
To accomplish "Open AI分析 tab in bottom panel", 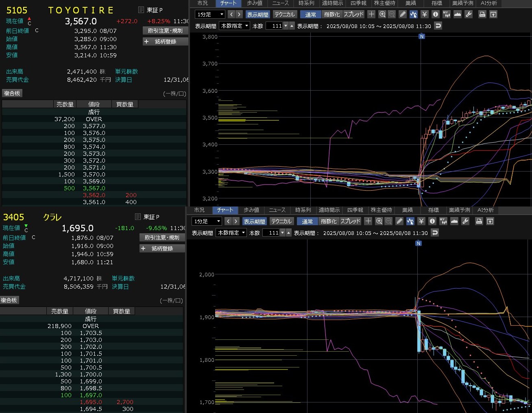I will pos(485,210).
